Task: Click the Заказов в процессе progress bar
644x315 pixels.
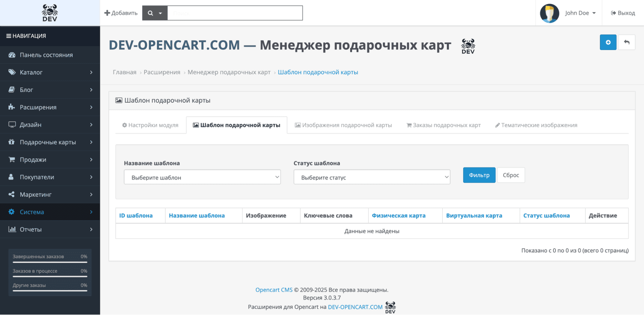Action: (x=50, y=276)
